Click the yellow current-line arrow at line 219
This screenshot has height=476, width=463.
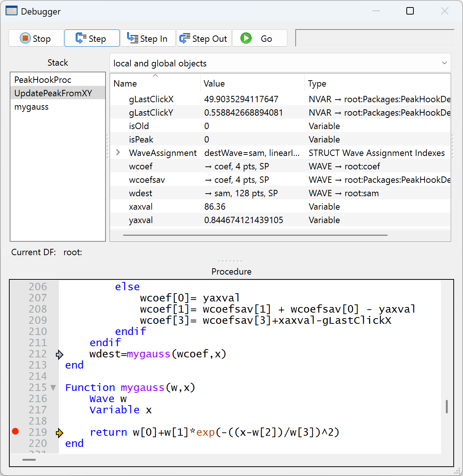tap(59, 433)
